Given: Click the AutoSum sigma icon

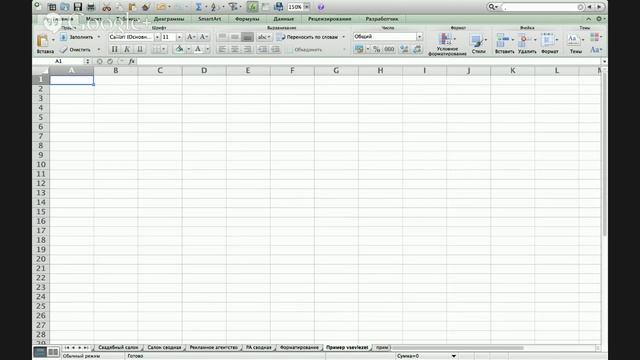Looking at the screenshot, I should pos(198,7).
